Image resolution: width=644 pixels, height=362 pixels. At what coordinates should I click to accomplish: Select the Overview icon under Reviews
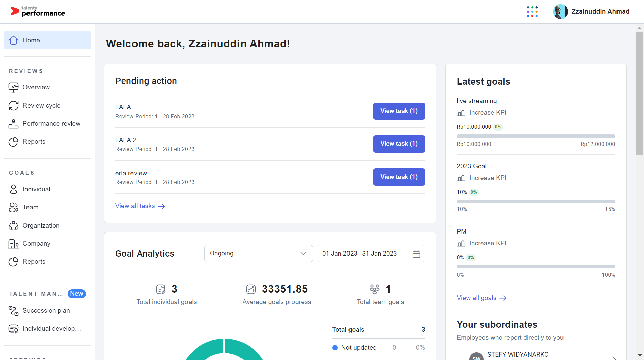click(x=13, y=87)
